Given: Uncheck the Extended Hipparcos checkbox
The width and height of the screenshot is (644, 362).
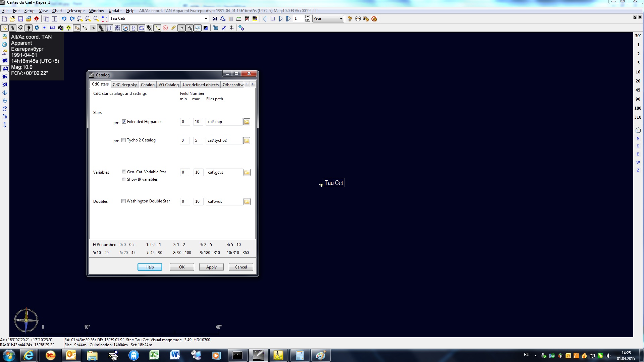Looking at the screenshot, I should [124, 122].
